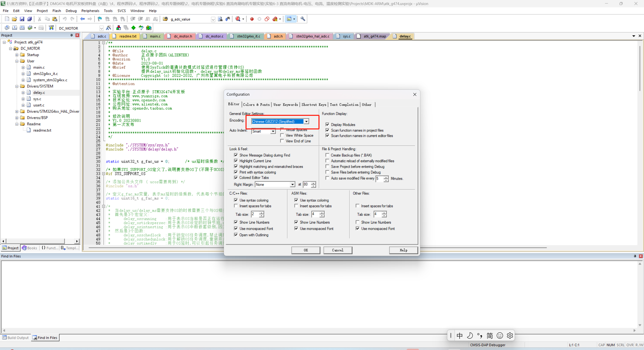Open the Peripherals menu
644x350 pixels.
click(x=90, y=11)
